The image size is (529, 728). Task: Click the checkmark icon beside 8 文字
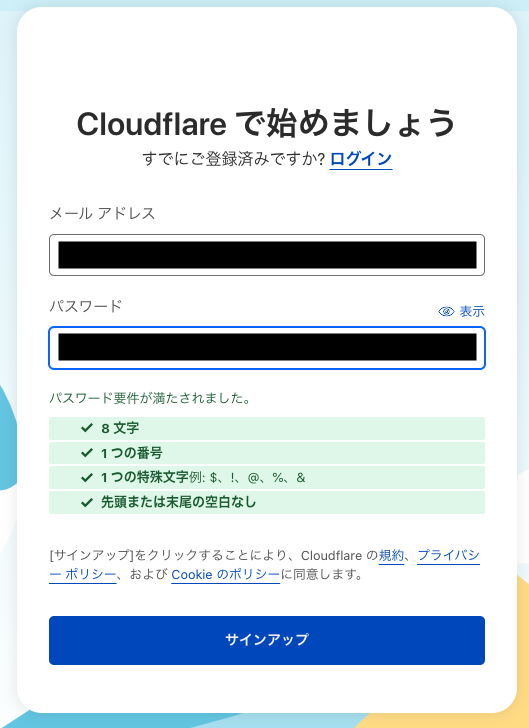click(x=87, y=428)
